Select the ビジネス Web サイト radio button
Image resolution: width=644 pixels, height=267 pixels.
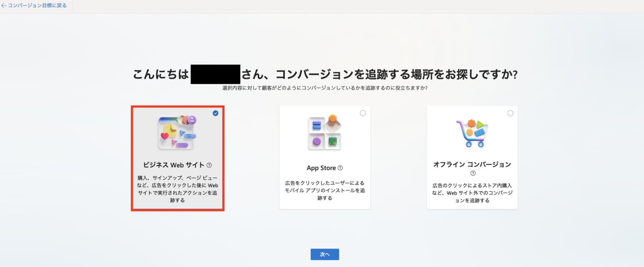click(215, 113)
